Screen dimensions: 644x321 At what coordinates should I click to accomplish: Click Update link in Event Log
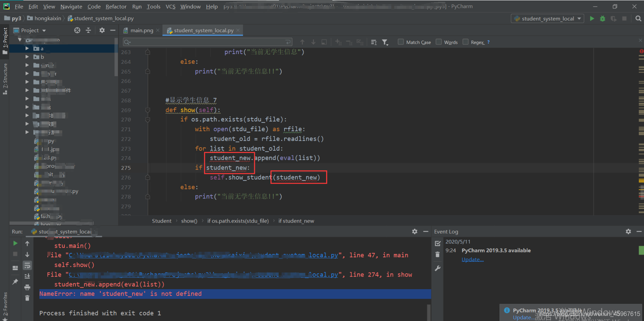coord(472,260)
